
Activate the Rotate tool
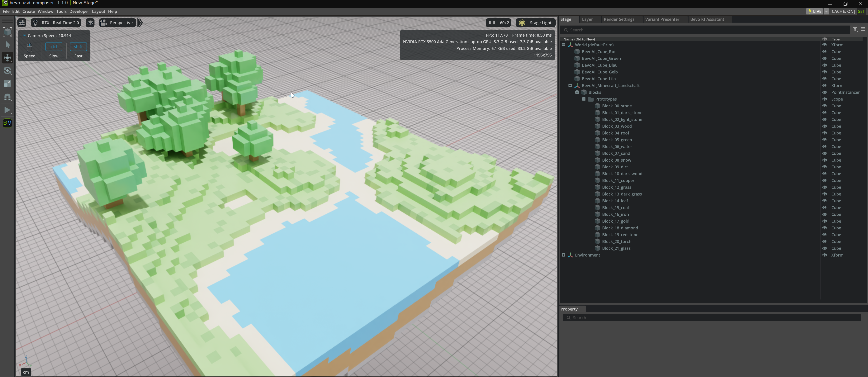tap(7, 71)
